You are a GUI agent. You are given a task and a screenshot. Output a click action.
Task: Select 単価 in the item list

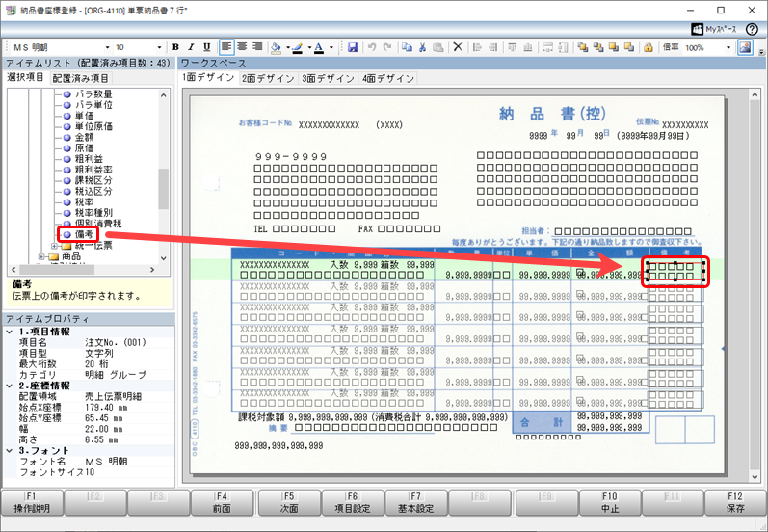(84, 116)
